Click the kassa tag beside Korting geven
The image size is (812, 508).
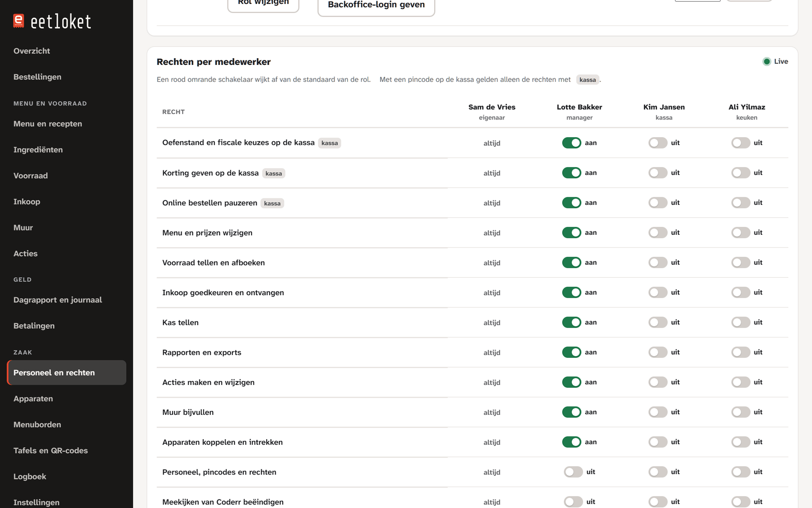[x=273, y=173]
